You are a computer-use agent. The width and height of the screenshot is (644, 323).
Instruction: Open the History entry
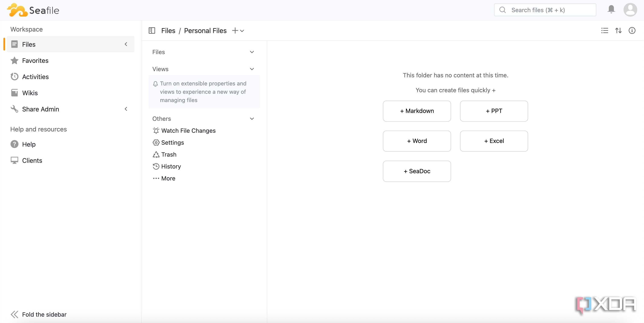[x=171, y=166]
